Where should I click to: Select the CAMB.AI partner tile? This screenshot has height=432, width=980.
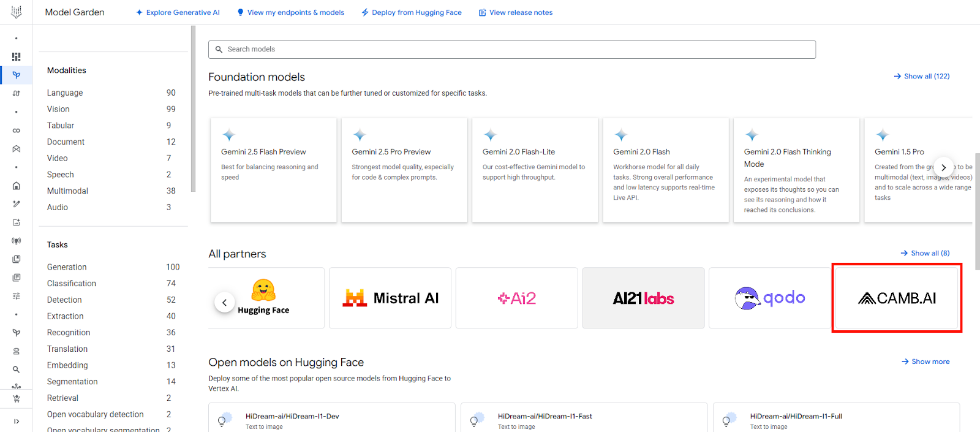click(x=897, y=298)
